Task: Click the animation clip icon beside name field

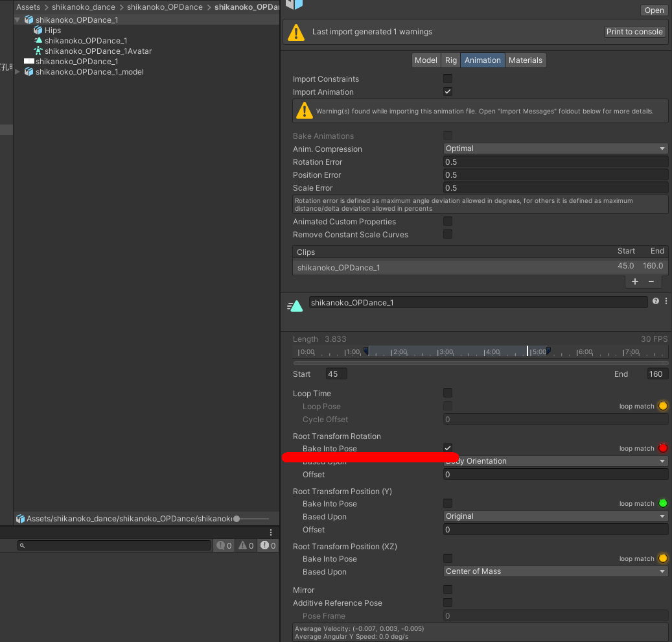Action: click(295, 306)
